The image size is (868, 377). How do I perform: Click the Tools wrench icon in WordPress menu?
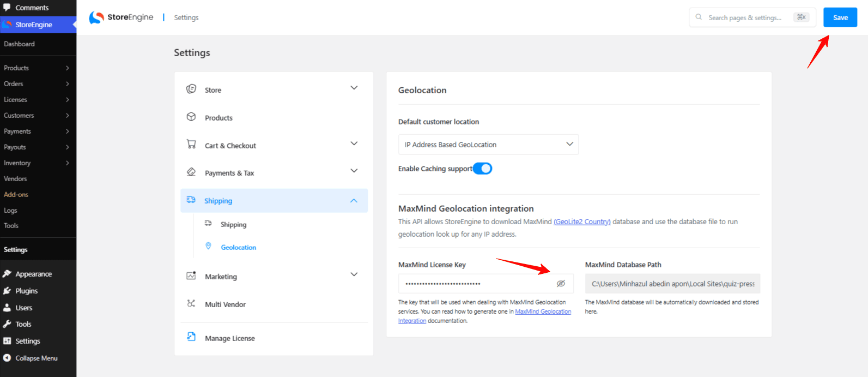7,324
